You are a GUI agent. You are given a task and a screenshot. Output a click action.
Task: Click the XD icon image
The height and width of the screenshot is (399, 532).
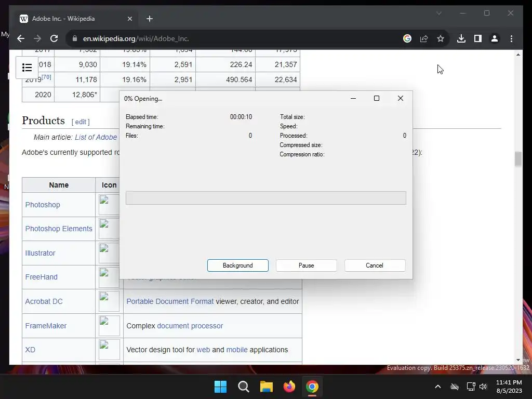(x=109, y=350)
